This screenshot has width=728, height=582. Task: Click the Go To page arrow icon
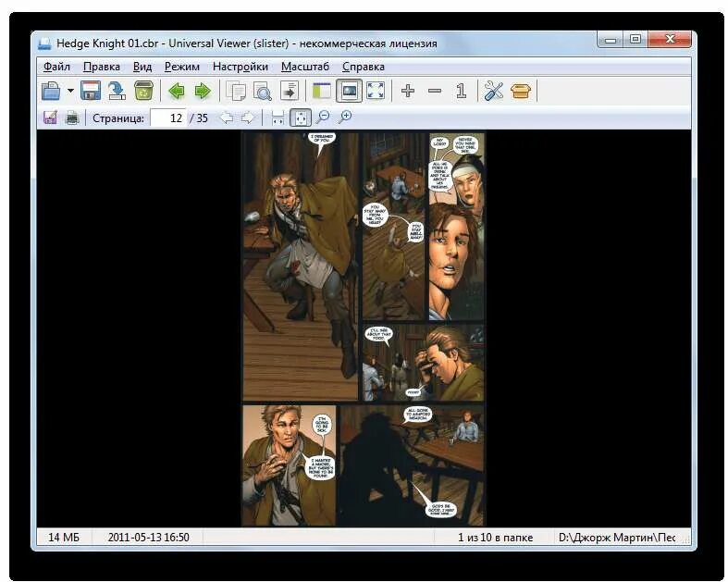tap(290, 91)
